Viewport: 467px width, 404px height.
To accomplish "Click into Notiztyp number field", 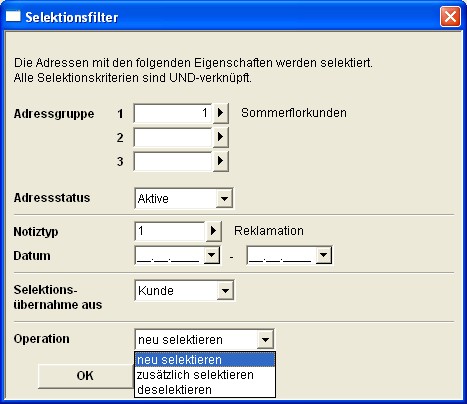I will 170,231.
